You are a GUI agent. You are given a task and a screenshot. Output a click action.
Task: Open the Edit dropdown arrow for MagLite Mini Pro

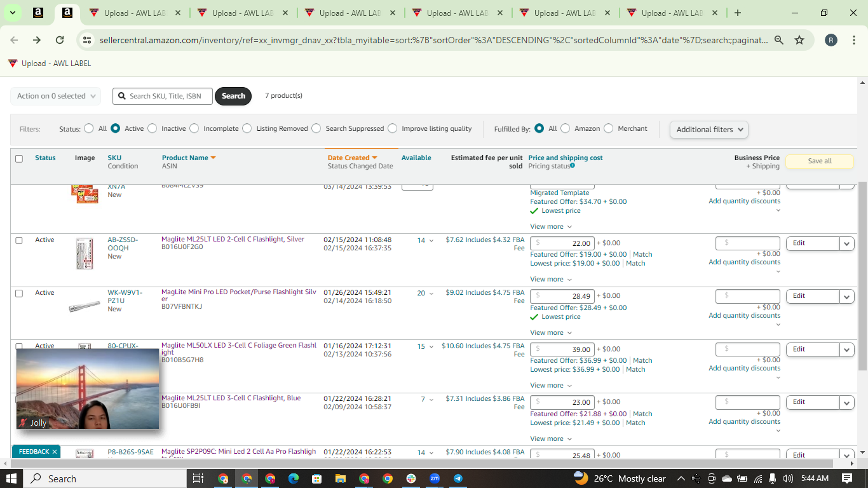(x=847, y=296)
